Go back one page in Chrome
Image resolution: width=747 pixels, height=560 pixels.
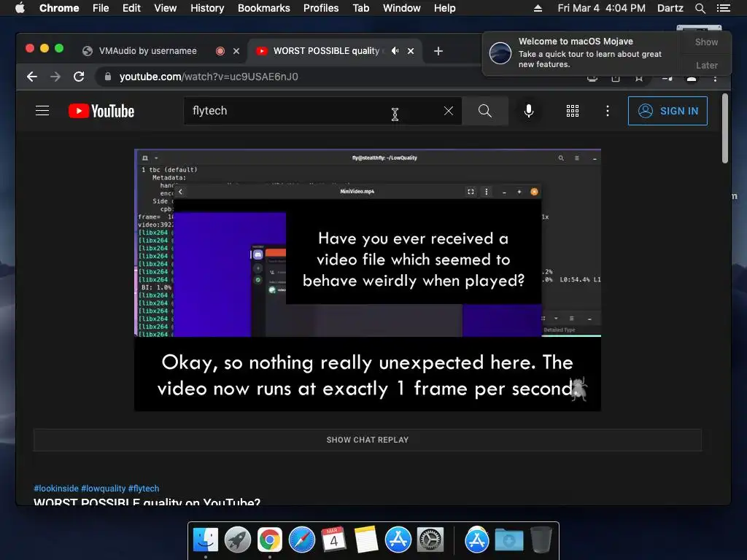click(32, 77)
